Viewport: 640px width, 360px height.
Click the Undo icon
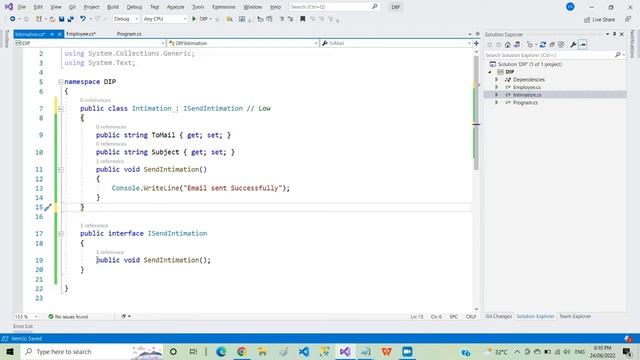tap(83, 19)
